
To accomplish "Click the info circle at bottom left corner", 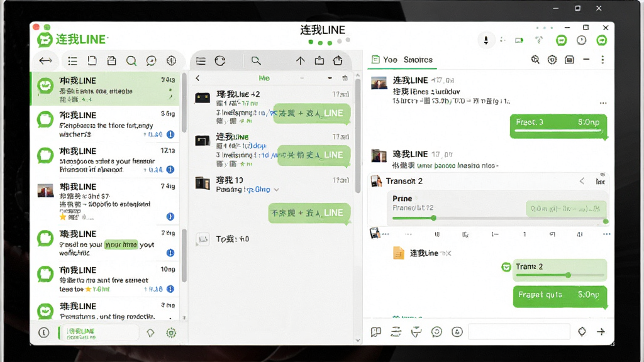I will [44, 332].
